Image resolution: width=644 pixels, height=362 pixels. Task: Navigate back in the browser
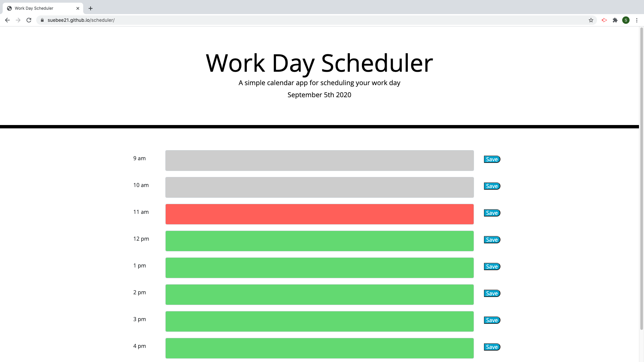[x=7, y=20]
